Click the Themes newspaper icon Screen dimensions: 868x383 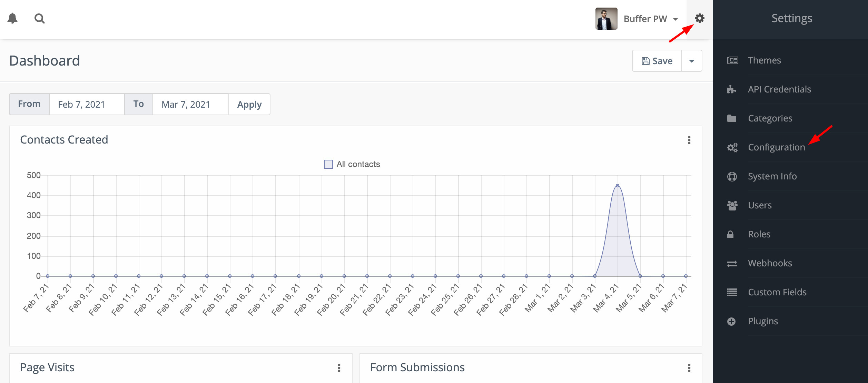(x=732, y=60)
